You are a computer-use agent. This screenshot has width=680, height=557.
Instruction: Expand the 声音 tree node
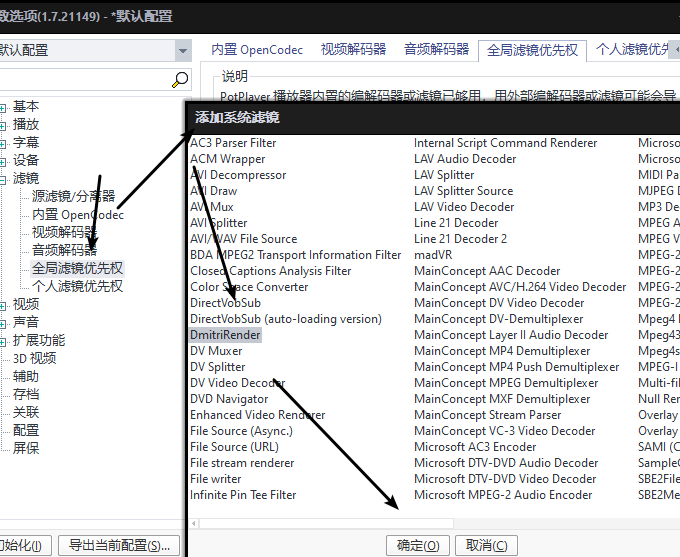tap(3, 324)
